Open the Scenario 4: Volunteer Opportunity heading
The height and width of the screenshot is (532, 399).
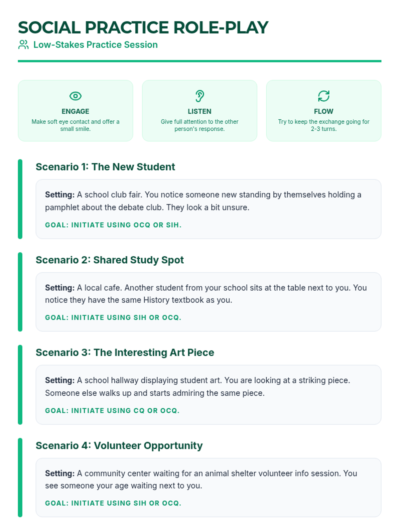coord(119,446)
